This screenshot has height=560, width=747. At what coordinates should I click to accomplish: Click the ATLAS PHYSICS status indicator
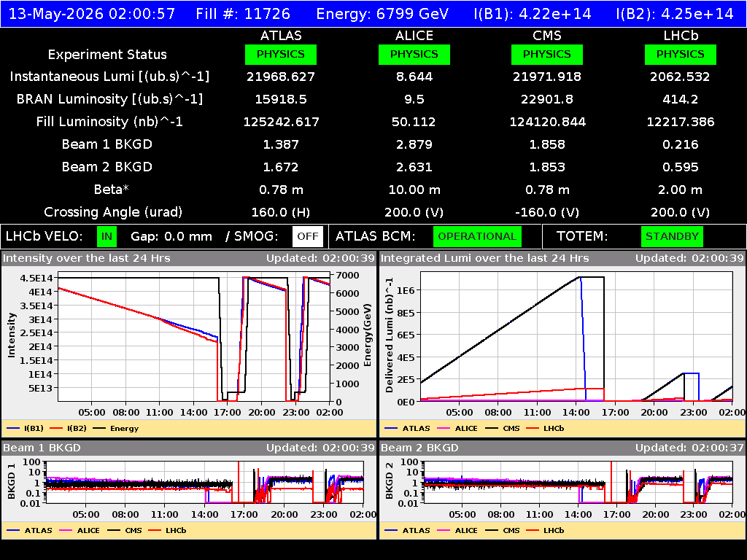coord(281,54)
